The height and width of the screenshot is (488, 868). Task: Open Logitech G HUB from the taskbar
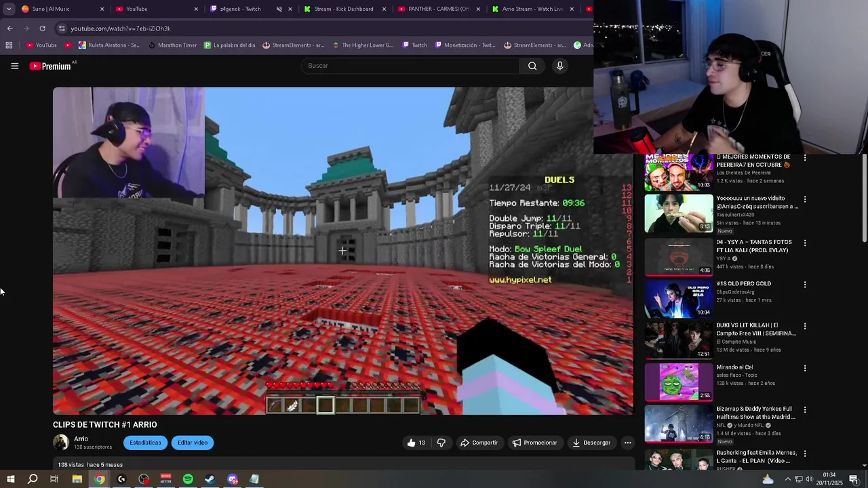coord(121,479)
